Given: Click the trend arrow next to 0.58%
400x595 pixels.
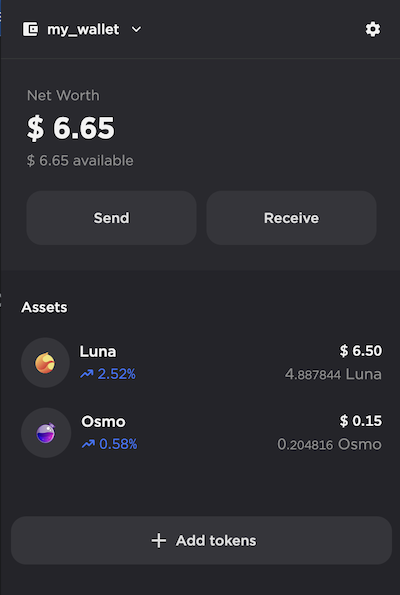Looking at the screenshot, I should 88,444.
